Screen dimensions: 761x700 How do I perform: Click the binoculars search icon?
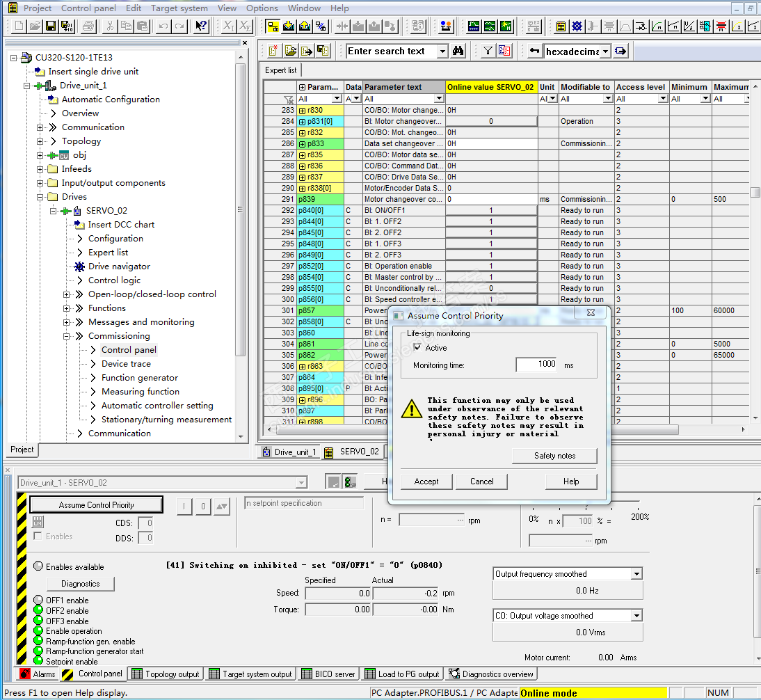[x=458, y=51]
